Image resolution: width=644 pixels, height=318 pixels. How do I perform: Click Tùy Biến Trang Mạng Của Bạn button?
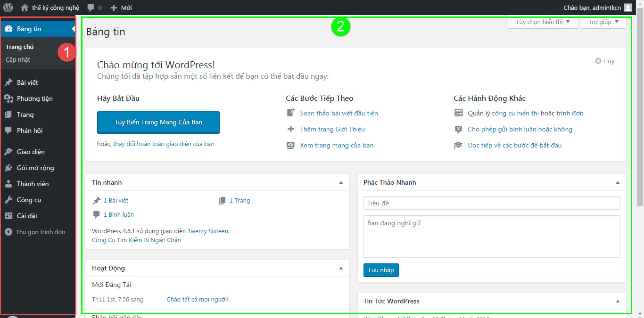click(x=158, y=122)
